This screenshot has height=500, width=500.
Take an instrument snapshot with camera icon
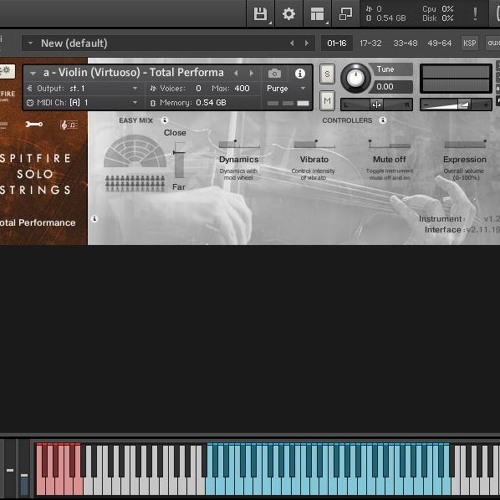coord(274,73)
